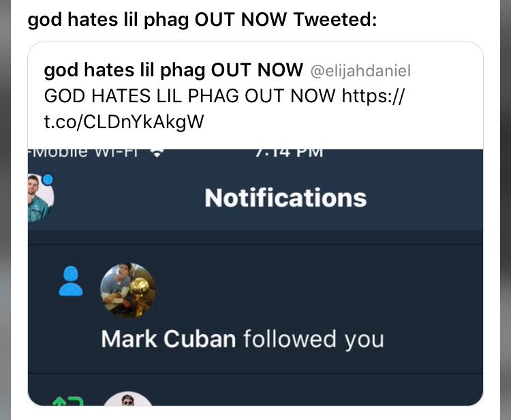Select the Notifications header title

[285, 198]
